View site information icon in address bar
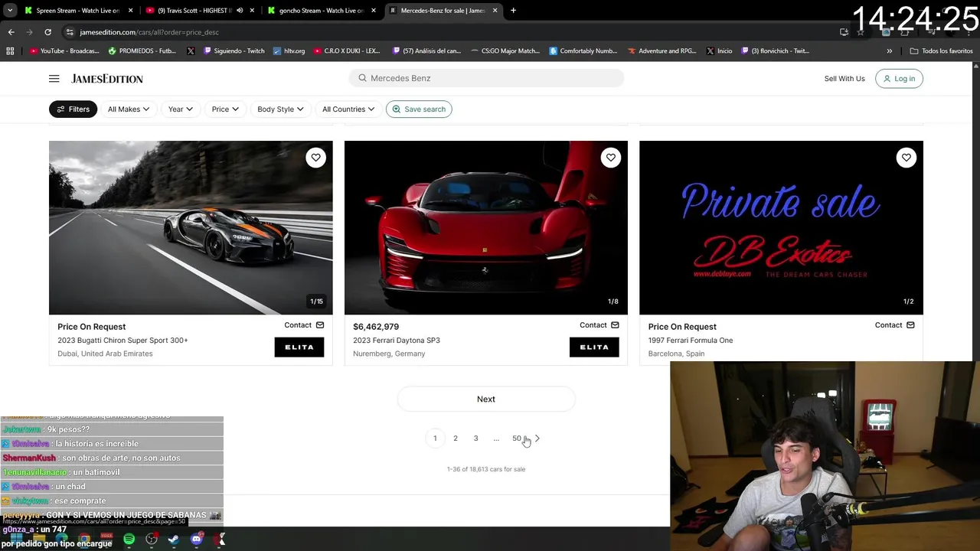This screenshot has height=551, width=980. (x=70, y=32)
